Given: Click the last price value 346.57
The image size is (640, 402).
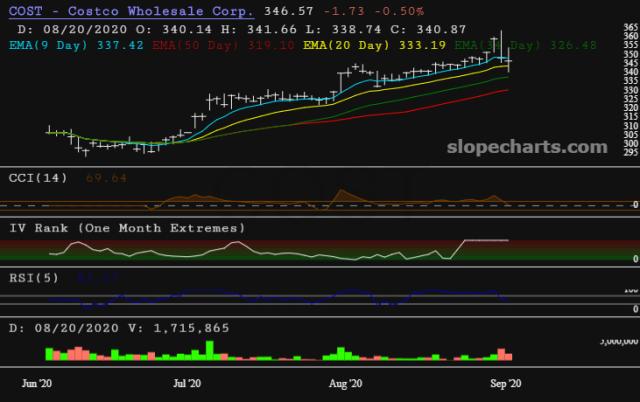Looking at the screenshot, I should point(256,10).
